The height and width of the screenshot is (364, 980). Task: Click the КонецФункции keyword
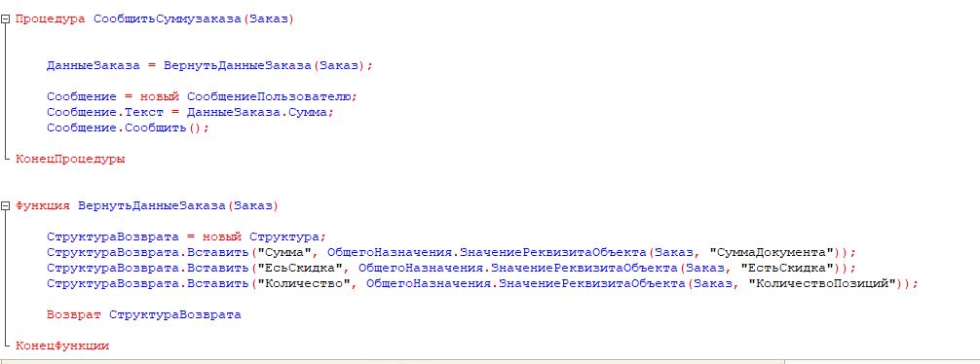(x=62, y=346)
